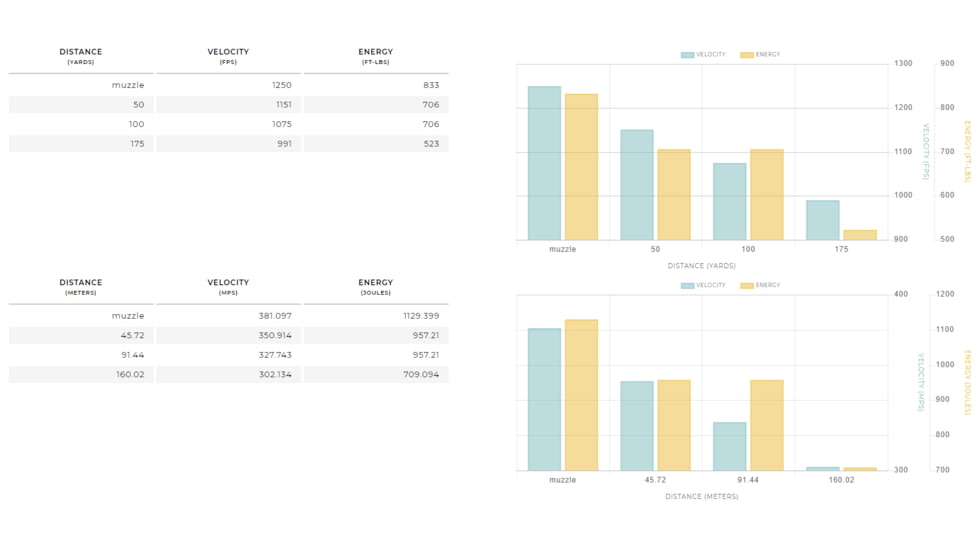The image size is (978, 550).
Task: Click the Distance (Yards) axis title
Action: (702, 266)
